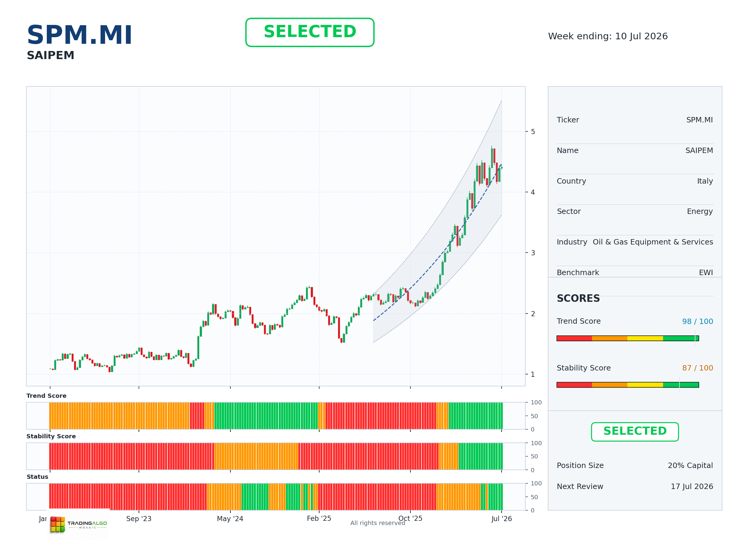Click the '17 Jul 2026' next review date
Screen dimensions: 756x540
692,487
